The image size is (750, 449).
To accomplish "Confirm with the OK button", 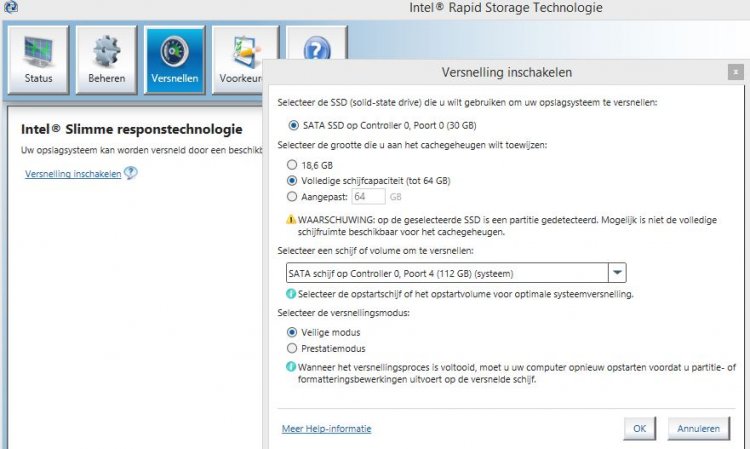I will point(640,428).
